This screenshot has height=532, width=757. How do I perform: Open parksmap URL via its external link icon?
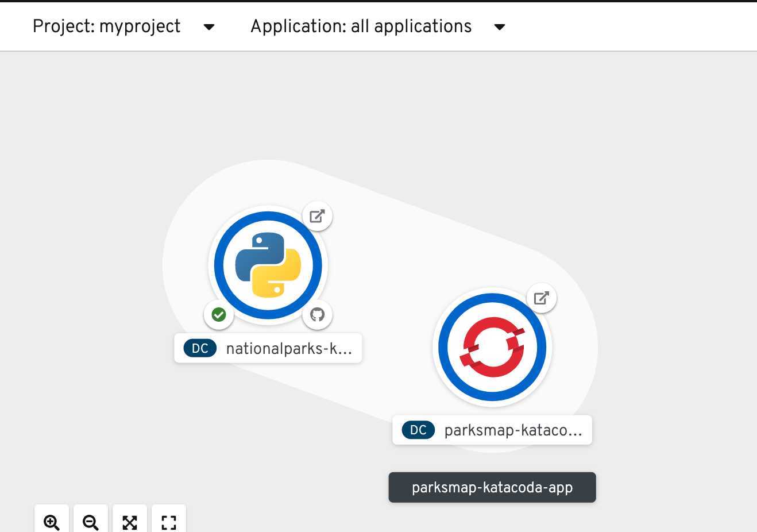[x=542, y=298]
